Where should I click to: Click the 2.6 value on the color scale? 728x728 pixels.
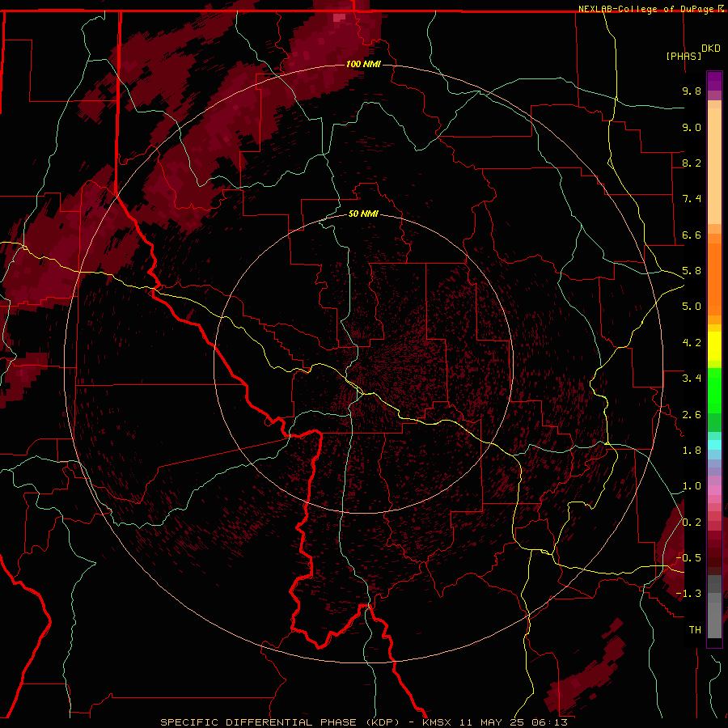click(x=692, y=415)
